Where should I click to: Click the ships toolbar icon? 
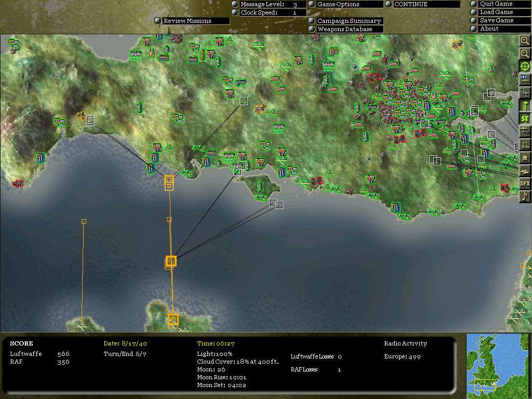(x=525, y=170)
